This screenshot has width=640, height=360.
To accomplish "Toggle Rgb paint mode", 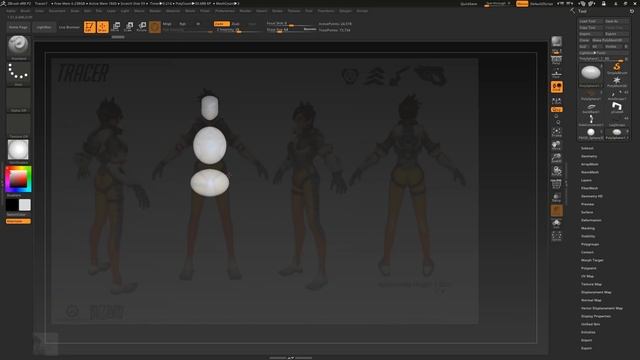I will click(x=182, y=24).
